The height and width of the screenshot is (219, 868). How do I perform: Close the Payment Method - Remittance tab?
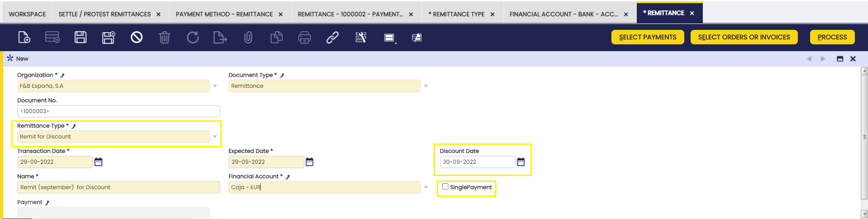[281, 14]
